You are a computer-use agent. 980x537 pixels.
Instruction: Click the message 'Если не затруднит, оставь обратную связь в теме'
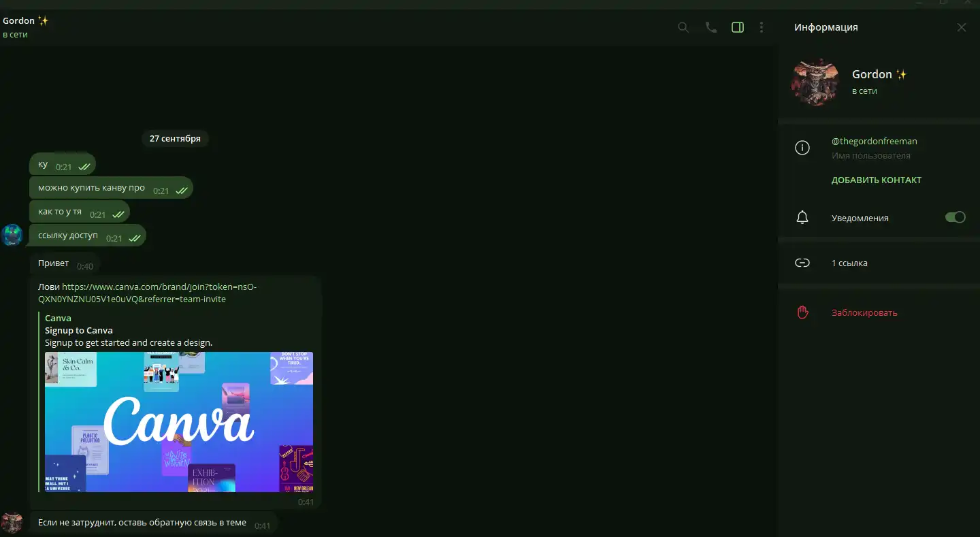(153, 523)
